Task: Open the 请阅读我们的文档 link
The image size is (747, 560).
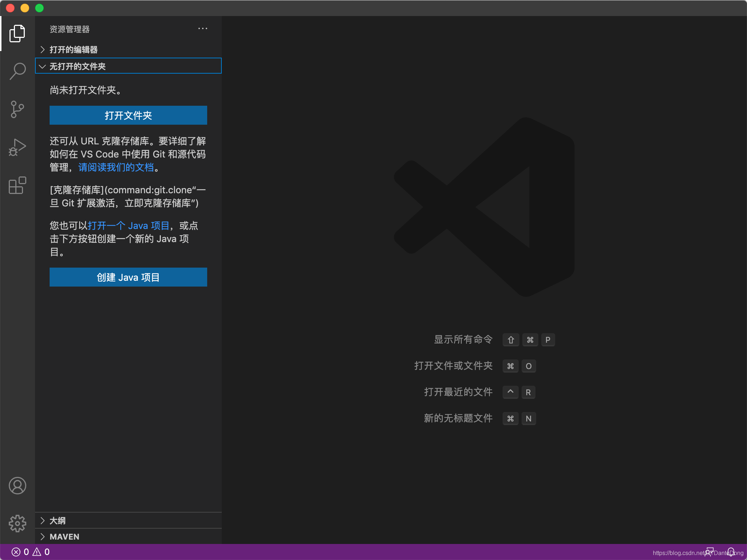Action: pyautogui.click(x=116, y=167)
